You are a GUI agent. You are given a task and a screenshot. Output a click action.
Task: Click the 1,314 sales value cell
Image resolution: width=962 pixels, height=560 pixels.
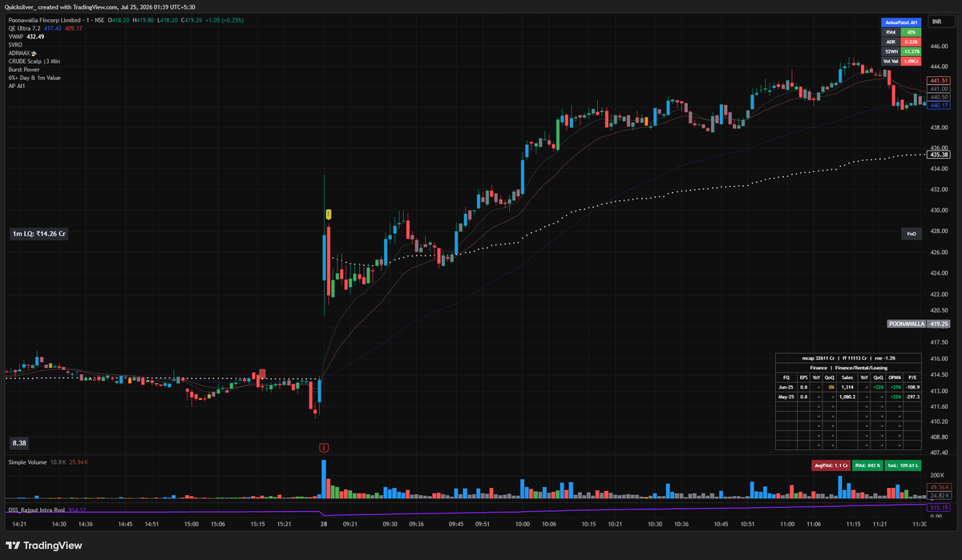point(847,386)
